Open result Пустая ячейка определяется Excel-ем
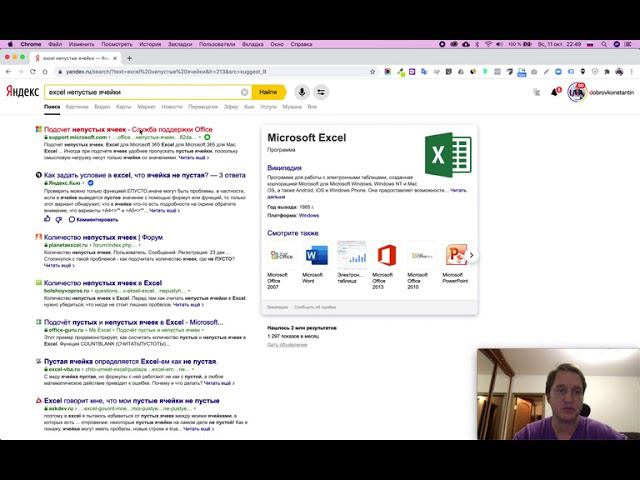 131,361
